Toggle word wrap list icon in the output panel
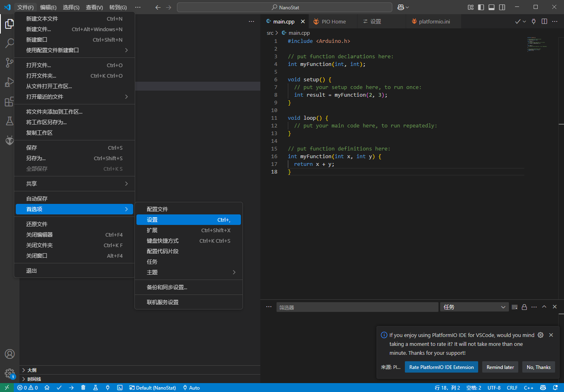 click(x=515, y=307)
